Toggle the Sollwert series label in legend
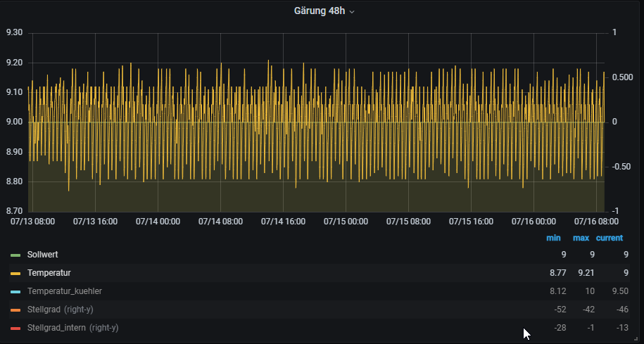The image size is (644, 344). [x=43, y=254]
